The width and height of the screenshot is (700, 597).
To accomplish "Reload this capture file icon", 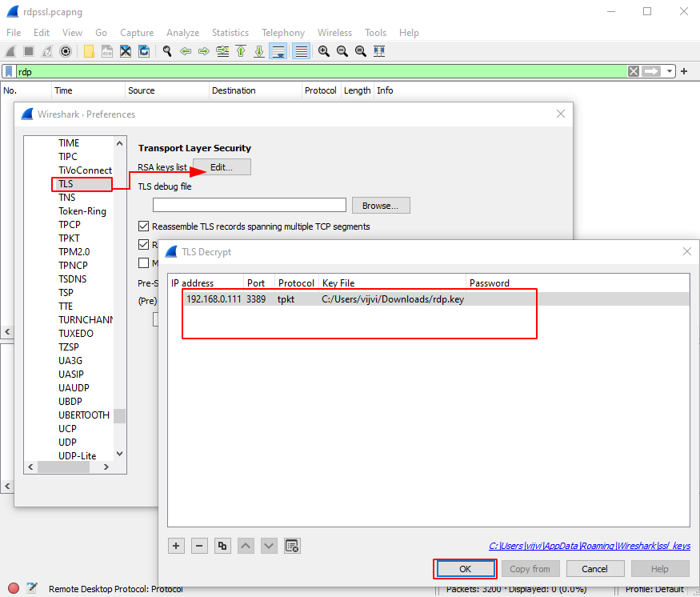I will (144, 51).
